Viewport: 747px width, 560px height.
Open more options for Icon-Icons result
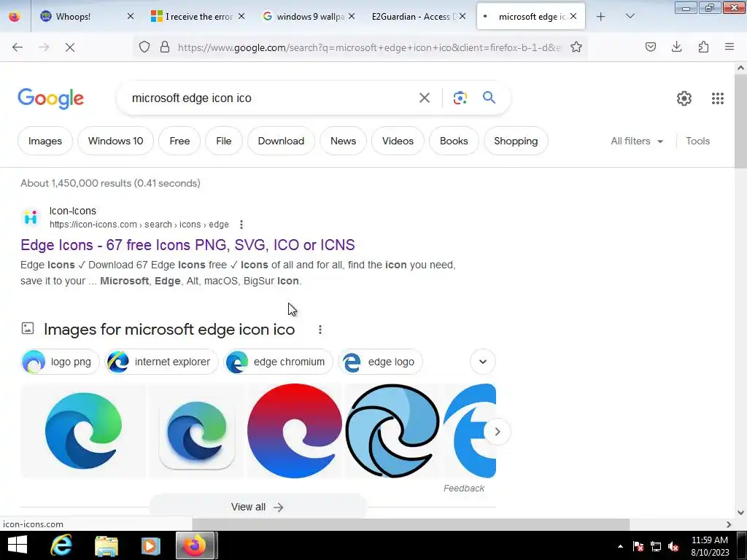point(241,225)
